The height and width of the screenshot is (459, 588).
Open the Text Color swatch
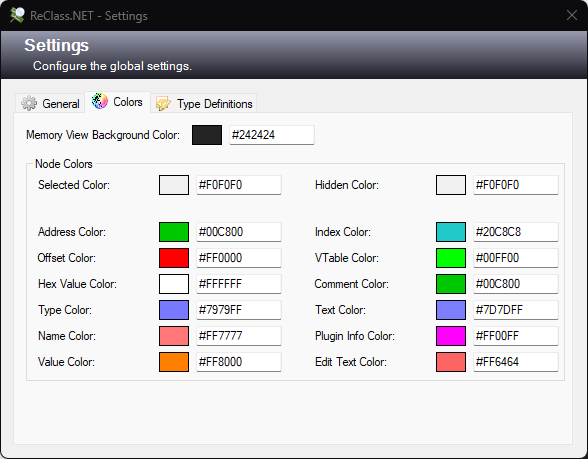(x=451, y=310)
